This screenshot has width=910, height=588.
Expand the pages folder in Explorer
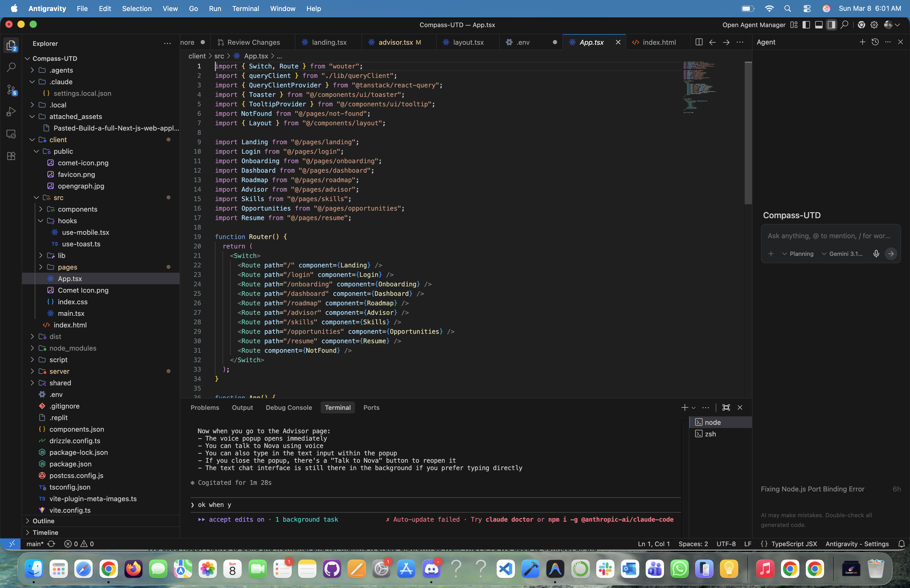tap(67, 267)
